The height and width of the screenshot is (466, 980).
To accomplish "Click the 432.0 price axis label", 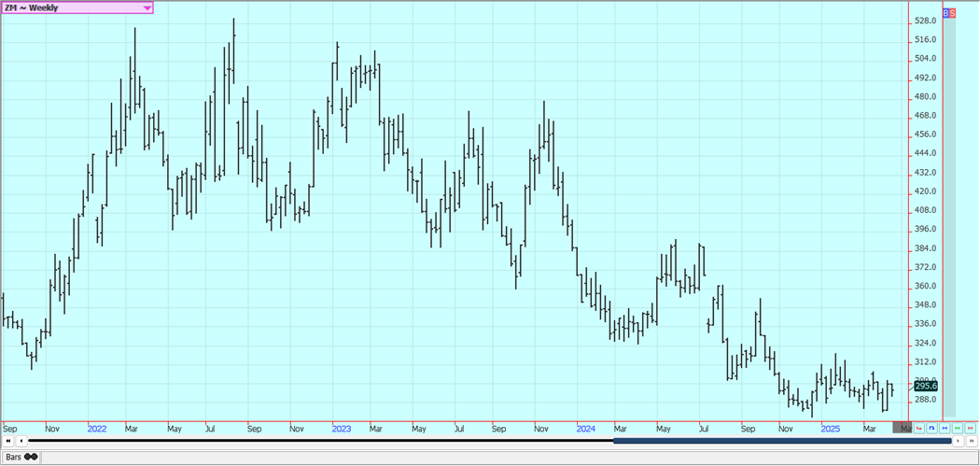I will pyautogui.click(x=926, y=172).
